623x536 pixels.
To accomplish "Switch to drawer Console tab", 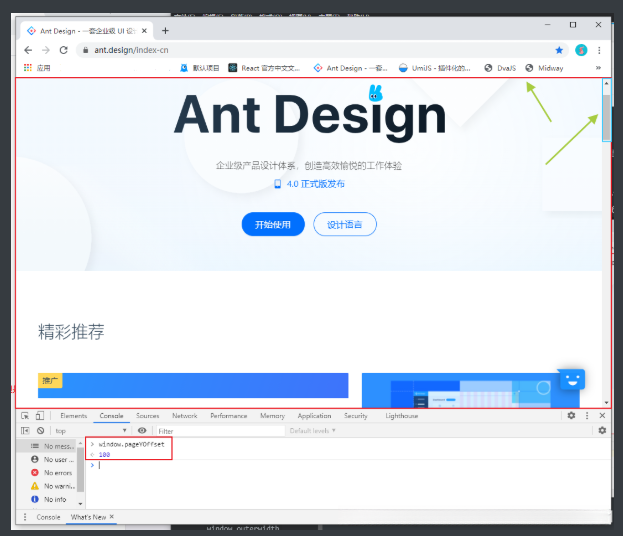I will pyautogui.click(x=48, y=517).
